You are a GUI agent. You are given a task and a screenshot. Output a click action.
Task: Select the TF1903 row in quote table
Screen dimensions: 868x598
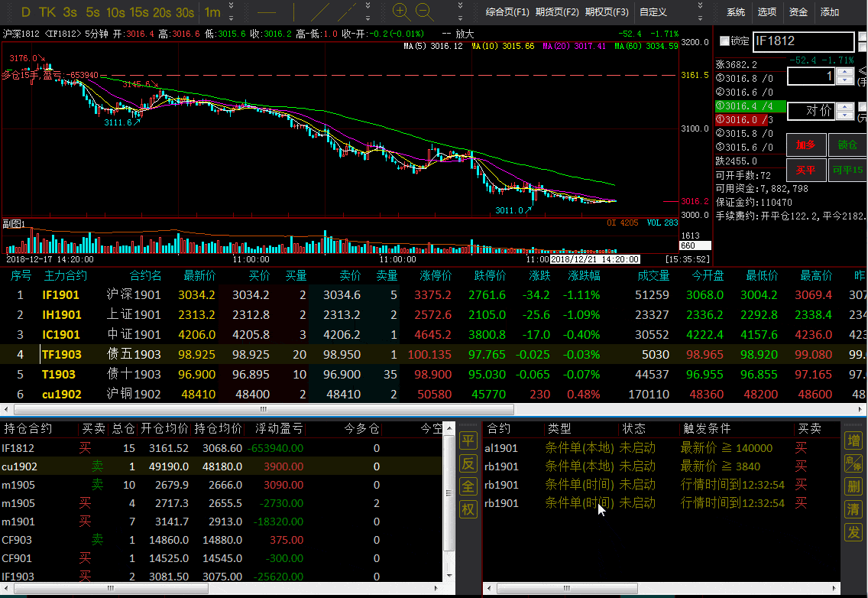[x=433, y=355]
